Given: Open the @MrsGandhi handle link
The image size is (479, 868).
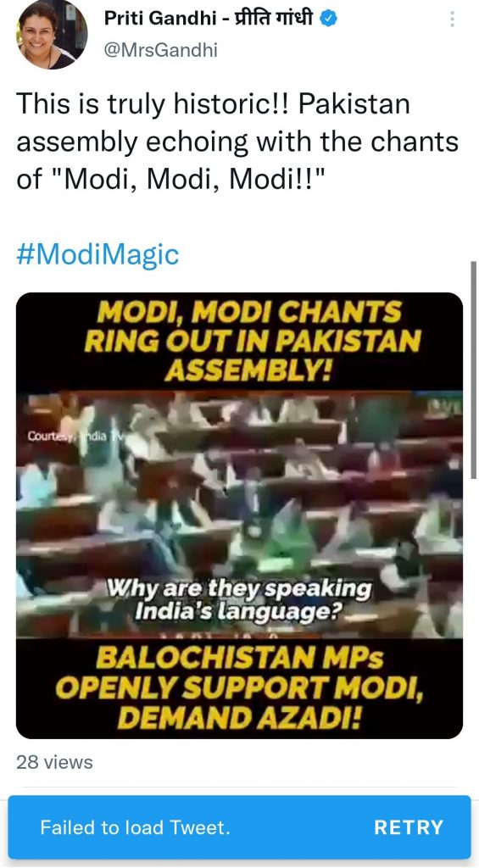Looking at the screenshot, I should pos(160,50).
